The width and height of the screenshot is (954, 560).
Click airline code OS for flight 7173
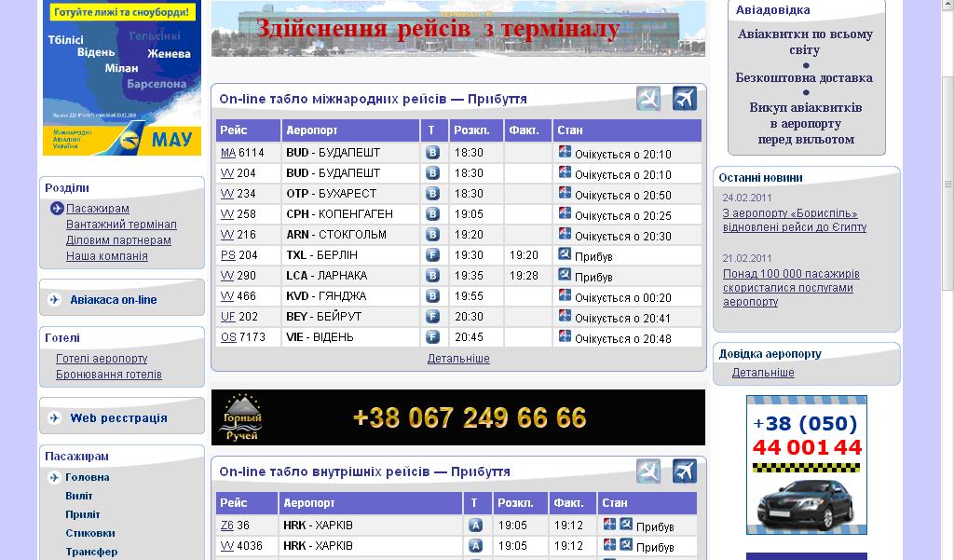227,337
